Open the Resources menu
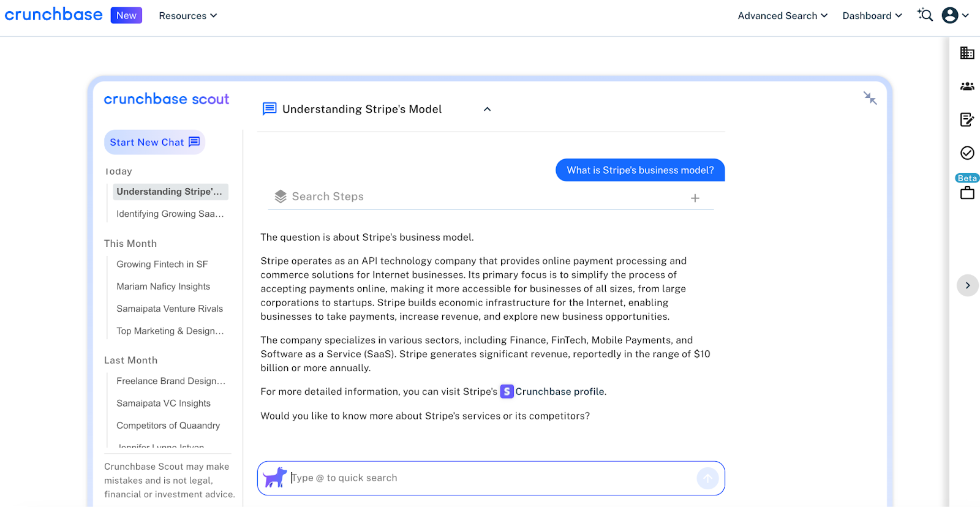The height and width of the screenshot is (507, 980). (x=187, y=16)
